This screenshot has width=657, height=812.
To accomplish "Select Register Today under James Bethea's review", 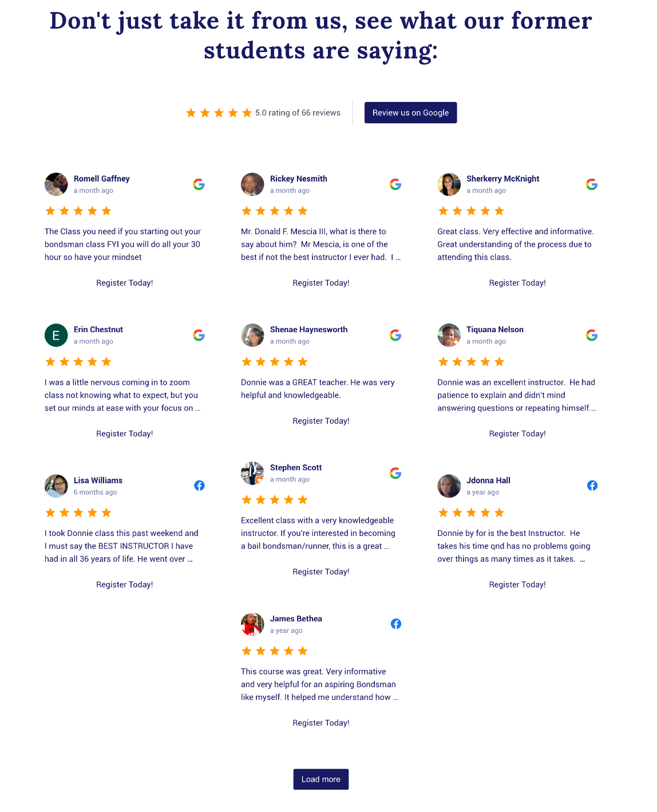I will [x=321, y=723].
